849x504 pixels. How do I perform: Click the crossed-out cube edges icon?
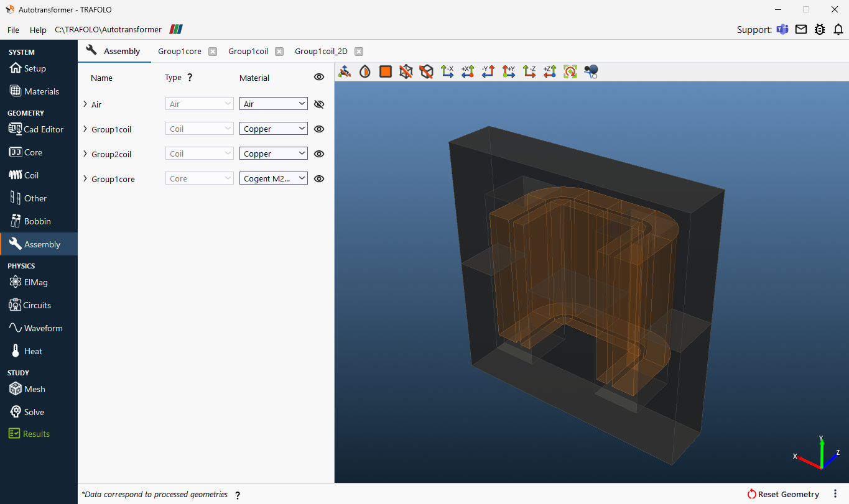427,71
